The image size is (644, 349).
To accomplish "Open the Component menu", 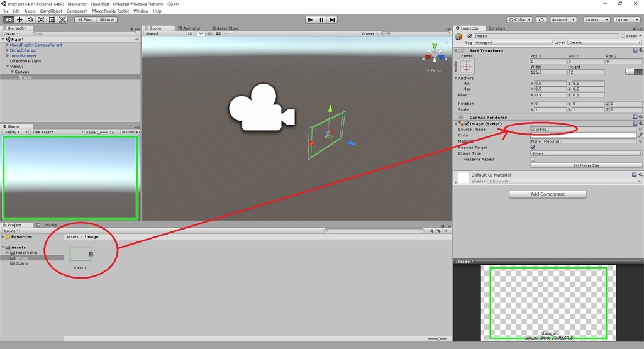I will click(x=77, y=11).
